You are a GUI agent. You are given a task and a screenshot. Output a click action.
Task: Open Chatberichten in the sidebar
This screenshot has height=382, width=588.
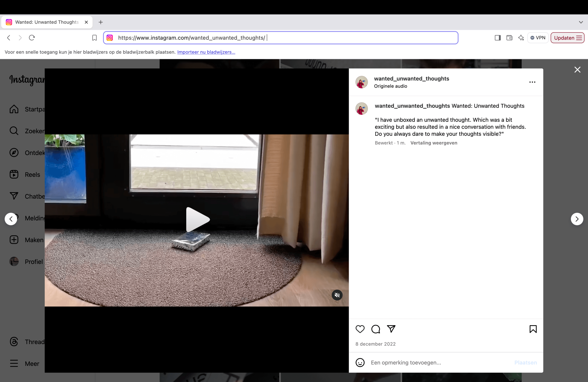[x=27, y=196]
